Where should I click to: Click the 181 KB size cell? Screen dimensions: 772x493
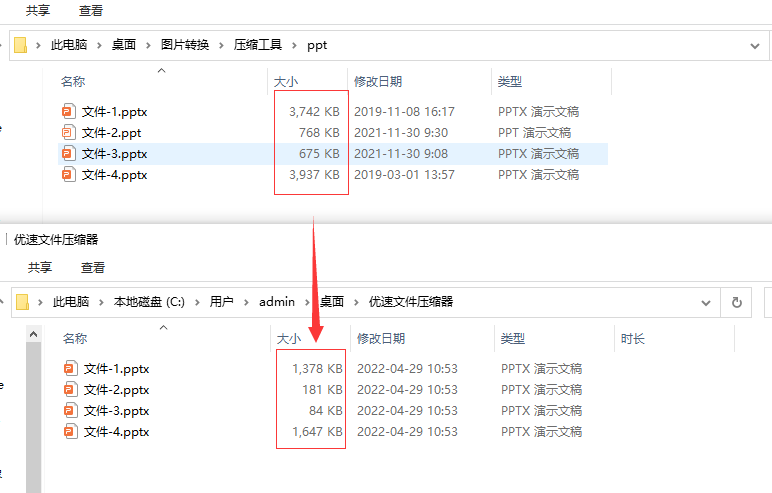[x=322, y=390]
